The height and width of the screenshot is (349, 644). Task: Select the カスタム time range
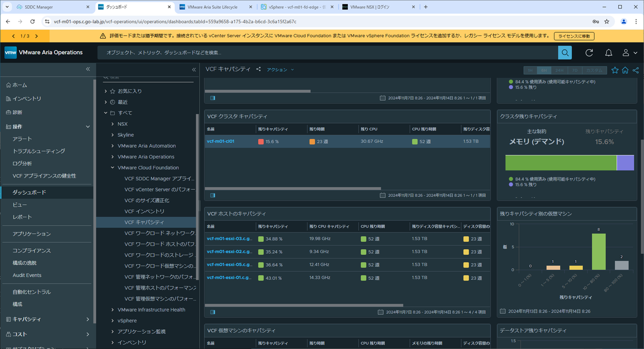pos(594,70)
